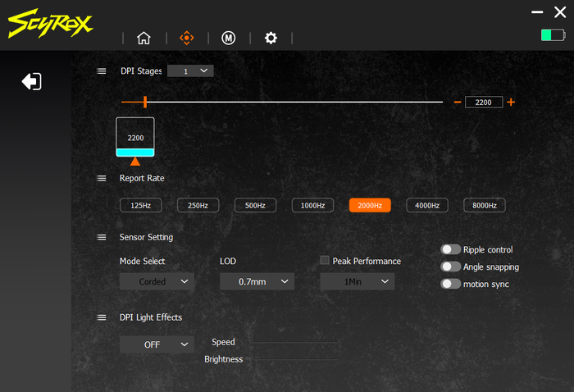Select the orange DPI sensor tab icon
574x392 pixels.
click(186, 38)
